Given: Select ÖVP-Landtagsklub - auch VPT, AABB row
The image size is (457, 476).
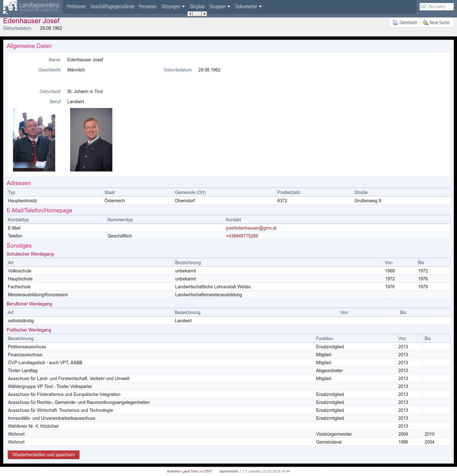Looking at the screenshot, I should (228, 363).
